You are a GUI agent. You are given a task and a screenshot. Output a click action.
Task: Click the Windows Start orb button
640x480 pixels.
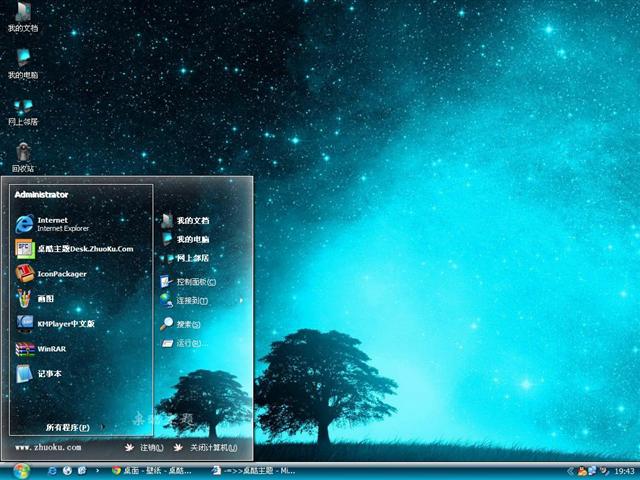click(21, 471)
